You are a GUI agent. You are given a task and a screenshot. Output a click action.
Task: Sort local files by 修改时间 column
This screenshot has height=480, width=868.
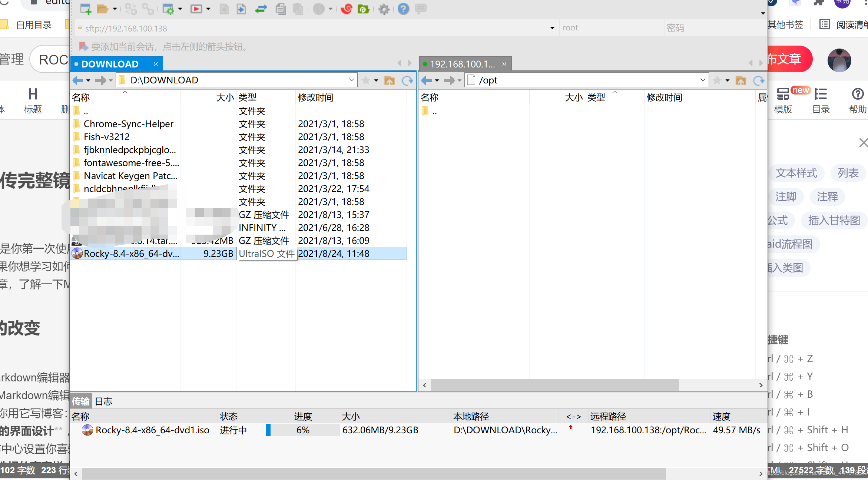(351, 97)
